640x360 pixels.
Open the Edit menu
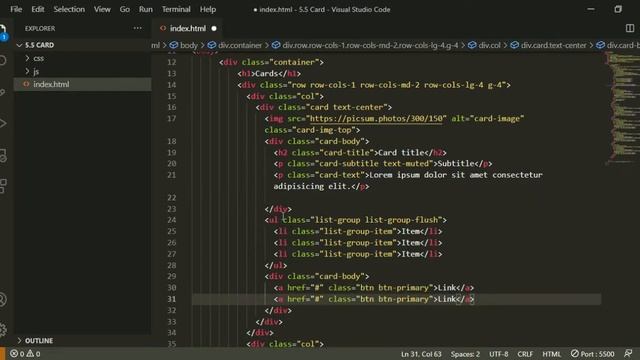[x=38, y=9]
